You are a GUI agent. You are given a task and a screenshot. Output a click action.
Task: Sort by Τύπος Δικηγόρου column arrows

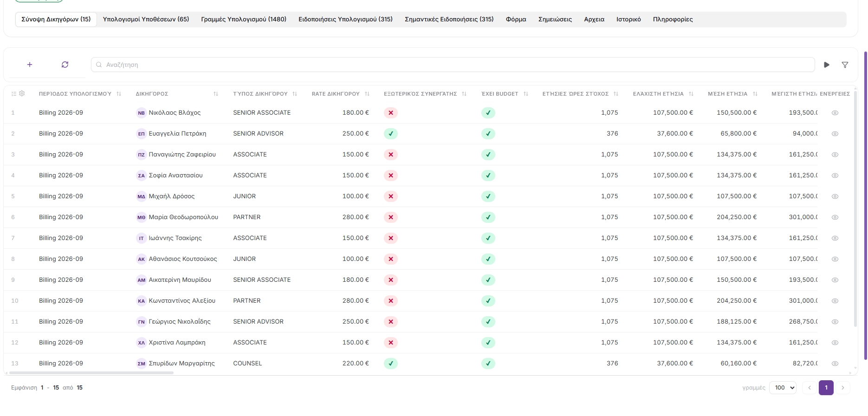[295, 94]
